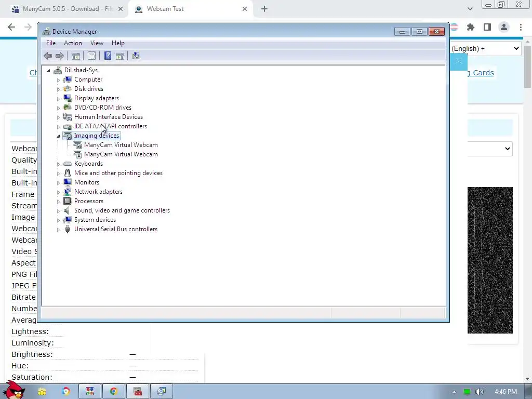Screen dimensions: 532x399
Task: Open the Chrome profile avatar icon
Action: (x=504, y=27)
